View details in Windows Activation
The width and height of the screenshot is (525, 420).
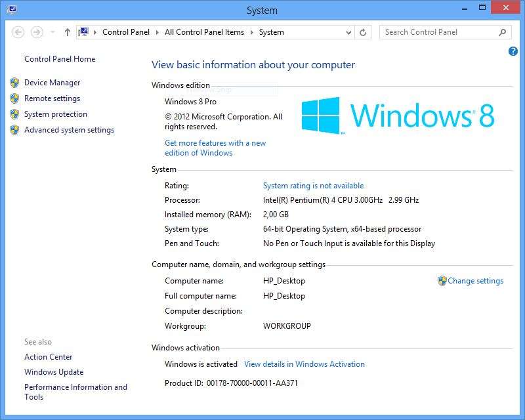(305, 364)
